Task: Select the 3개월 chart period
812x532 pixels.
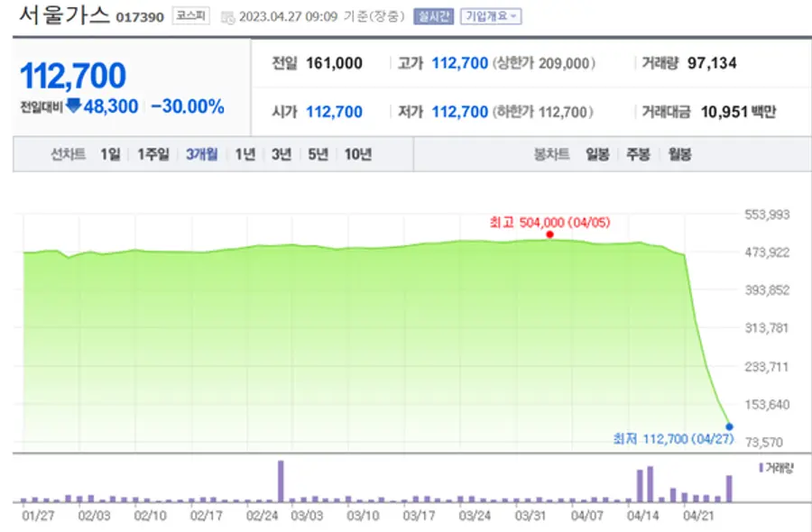Action: [201, 154]
